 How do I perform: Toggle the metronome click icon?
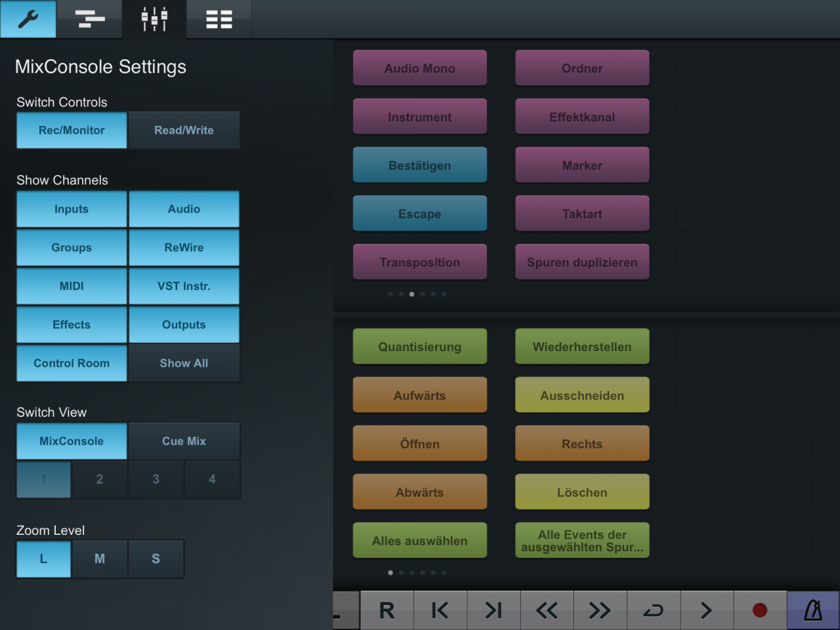[x=813, y=610]
